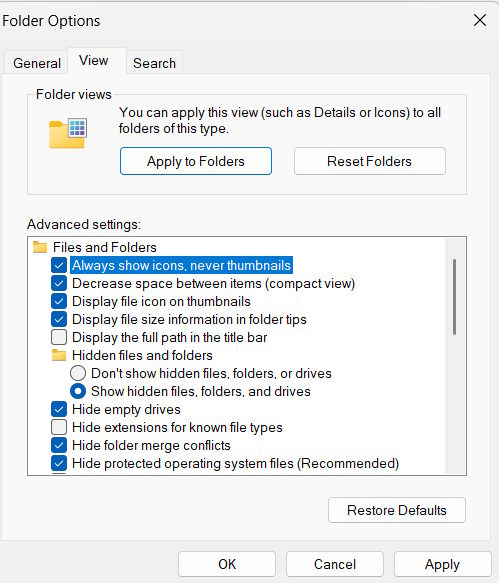Click Reset Folders button
Viewport: 499px width, 583px height.
point(370,161)
